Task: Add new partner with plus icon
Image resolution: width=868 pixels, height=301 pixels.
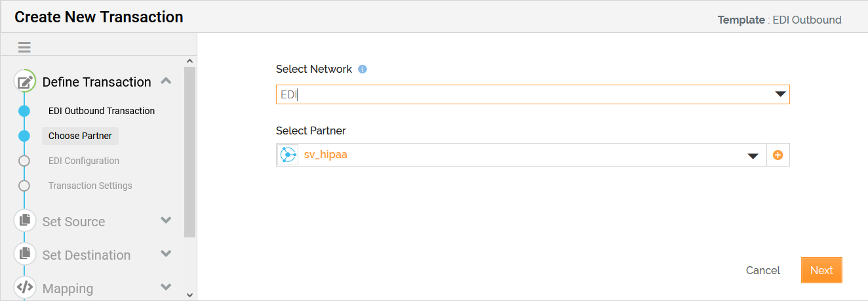Action: pyautogui.click(x=778, y=155)
